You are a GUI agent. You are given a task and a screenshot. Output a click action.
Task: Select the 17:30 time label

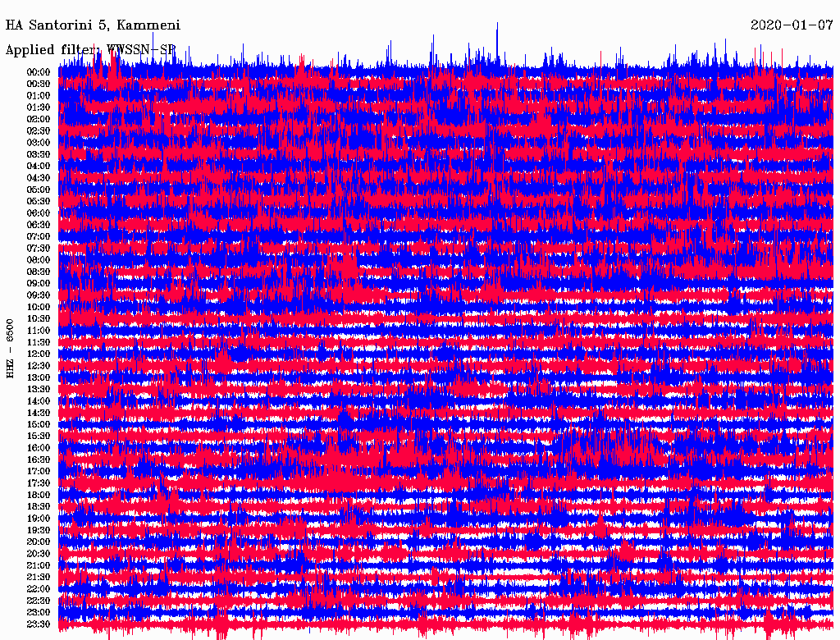39,483
